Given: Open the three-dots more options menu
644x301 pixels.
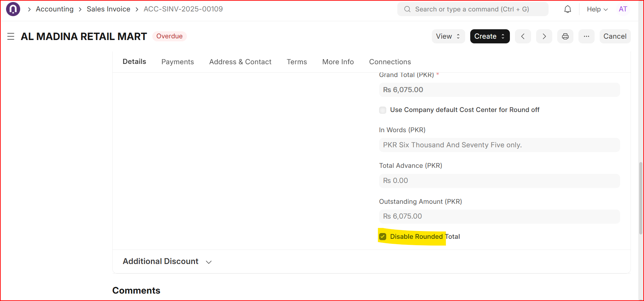Looking at the screenshot, I should click(586, 36).
